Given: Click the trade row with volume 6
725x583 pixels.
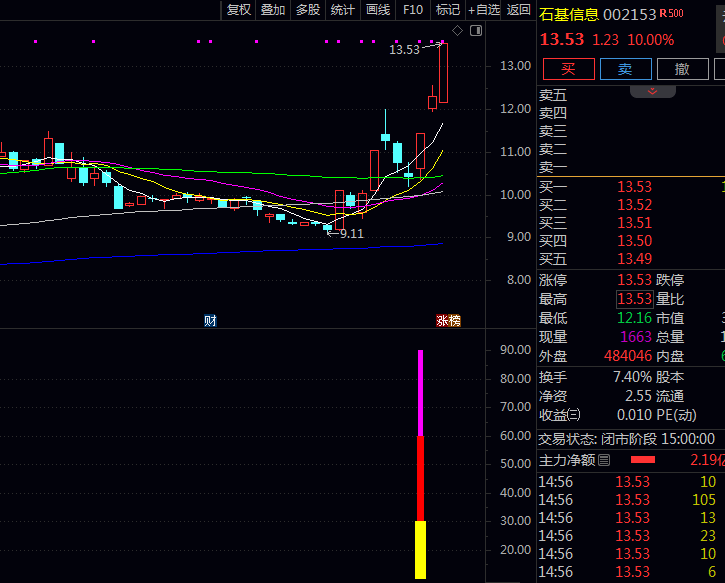Looking at the screenshot, I should pos(631,572).
